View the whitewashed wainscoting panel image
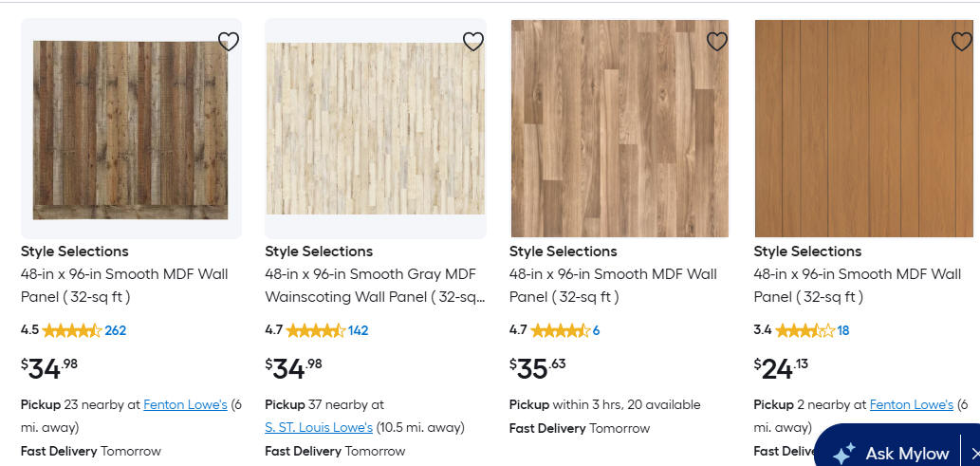The width and height of the screenshot is (980, 466). click(x=375, y=129)
